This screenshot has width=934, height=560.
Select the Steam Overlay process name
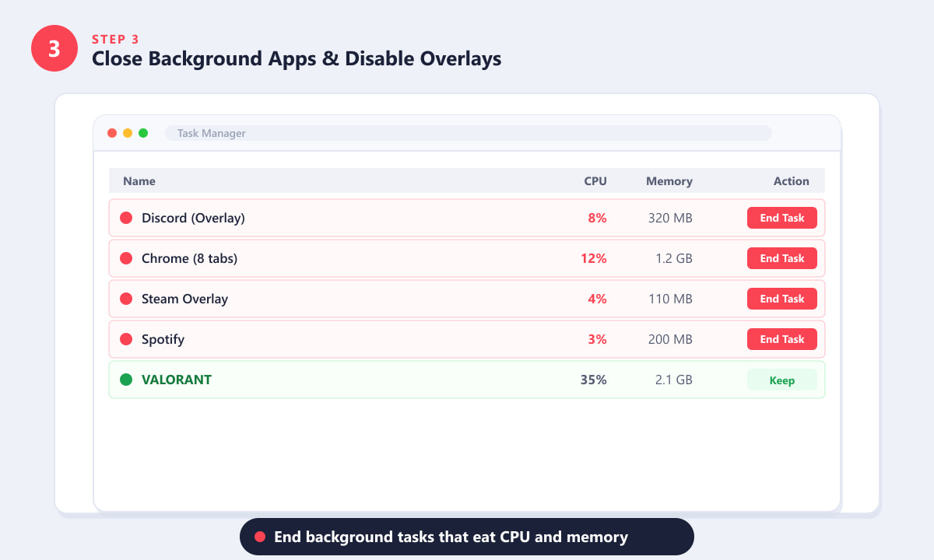184,299
